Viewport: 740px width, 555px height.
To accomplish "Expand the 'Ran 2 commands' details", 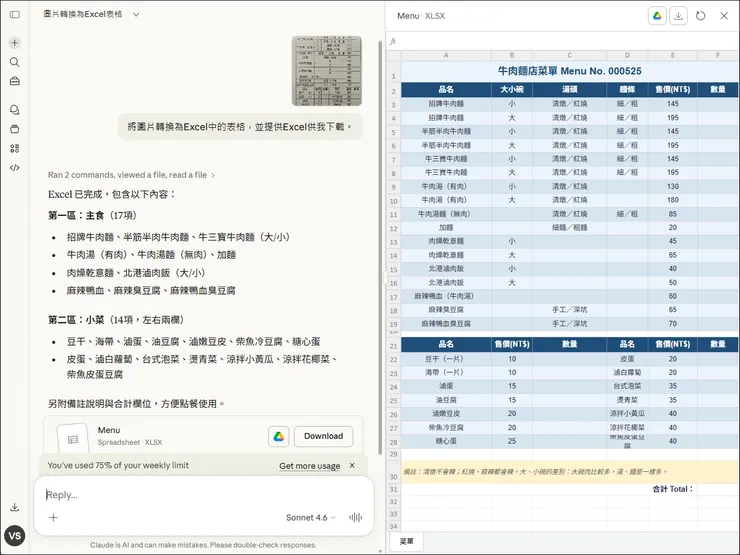I will click(131, 175).
